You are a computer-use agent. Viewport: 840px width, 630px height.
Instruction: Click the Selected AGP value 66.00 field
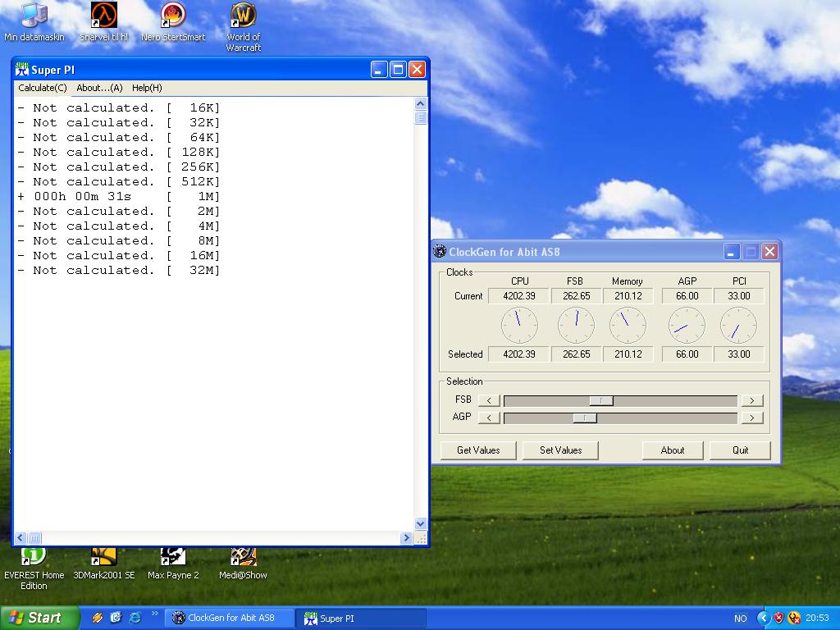(x=687, y=354)
